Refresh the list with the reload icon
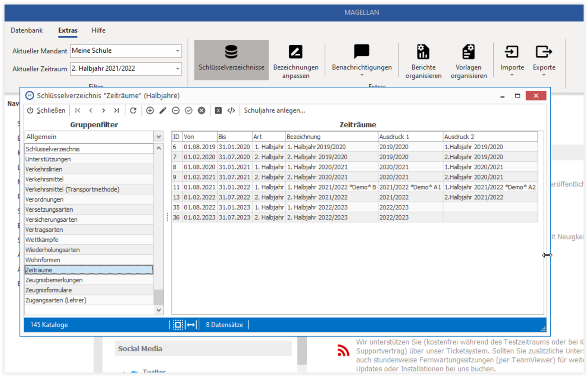 point(133,110)
